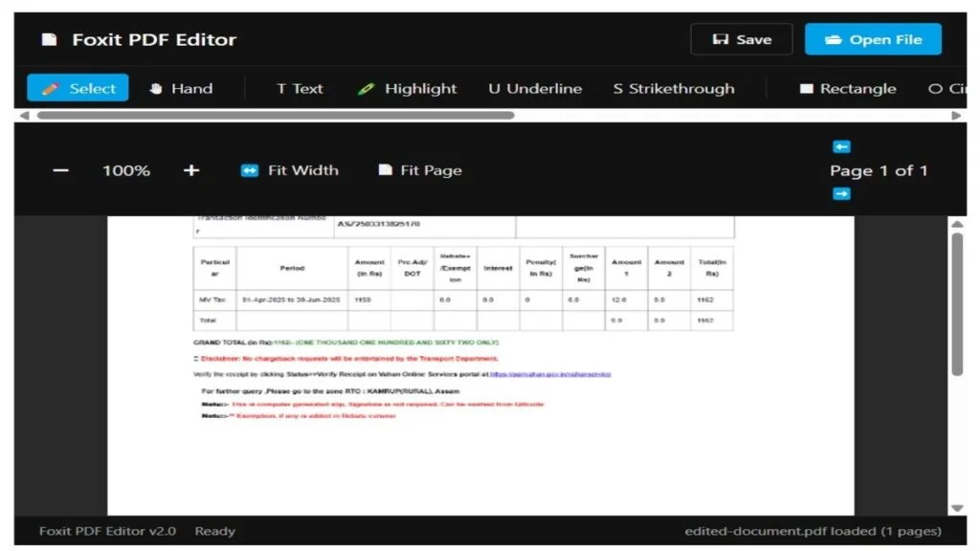Click the Period column header
980x551 pixels.
pos(292,268)
